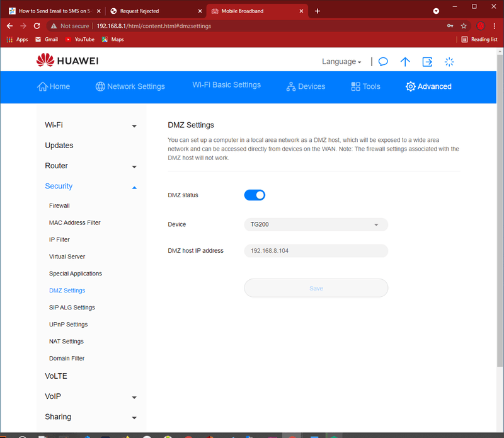
Task: Open the VoLTE sidebar item
Action: pyautogui.click(x=56, y=376)
